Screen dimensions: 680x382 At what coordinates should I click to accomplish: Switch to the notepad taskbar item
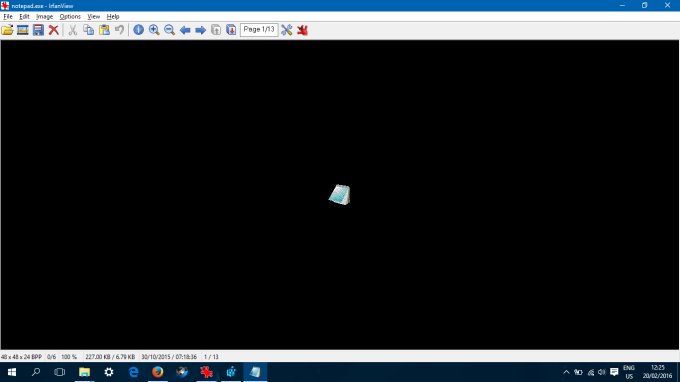point(255,372)
